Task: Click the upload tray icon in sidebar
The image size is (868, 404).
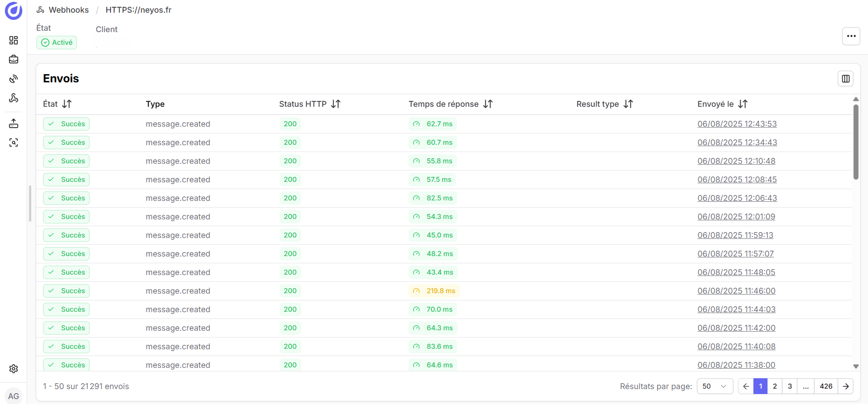Action: click(x=14, y=123)
